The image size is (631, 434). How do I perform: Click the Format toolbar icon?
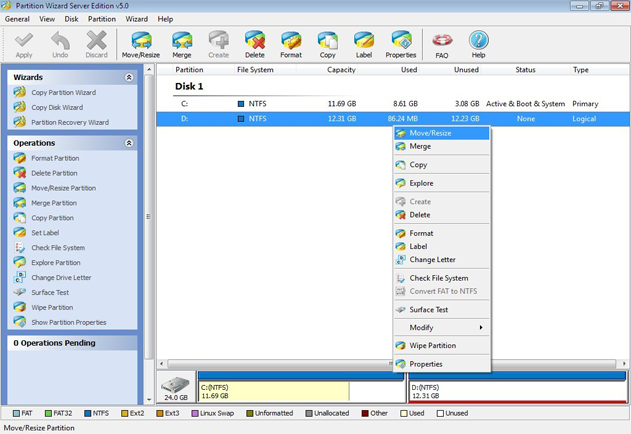click(291, 45)
